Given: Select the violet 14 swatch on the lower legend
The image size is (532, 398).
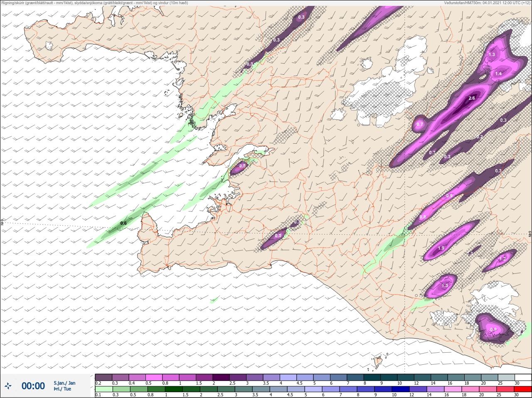Looking at the screenshot, I should click(x=436, y=389).
